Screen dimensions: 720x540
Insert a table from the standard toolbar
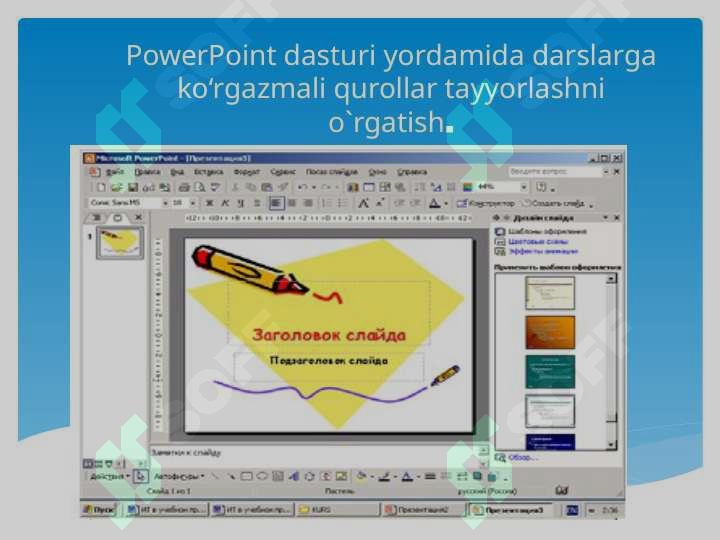coord(369,187)
